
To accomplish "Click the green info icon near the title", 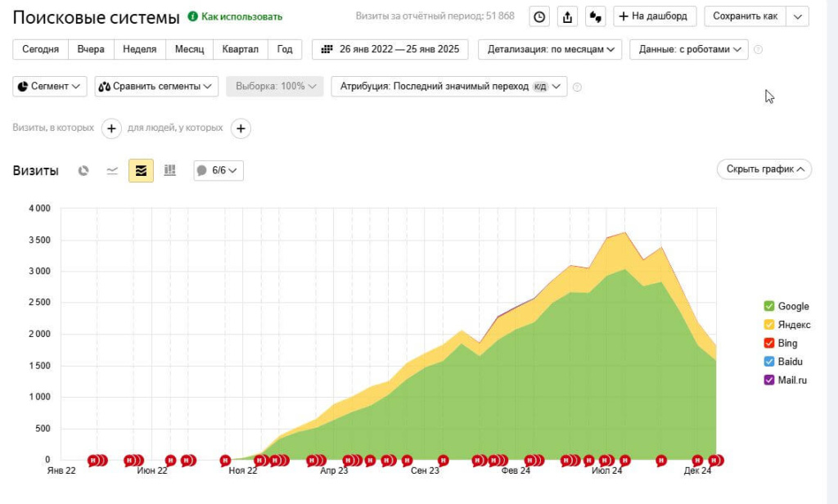I will [193, 16].
